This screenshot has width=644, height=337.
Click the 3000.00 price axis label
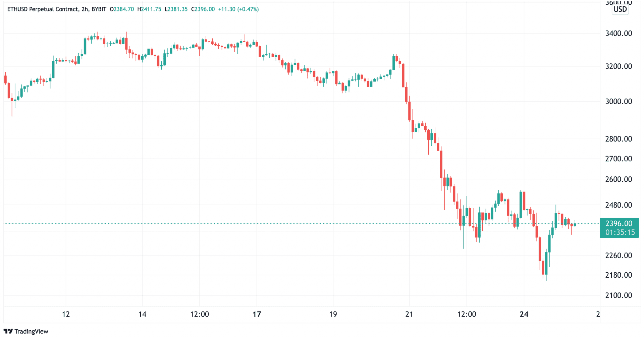[619, 102]
